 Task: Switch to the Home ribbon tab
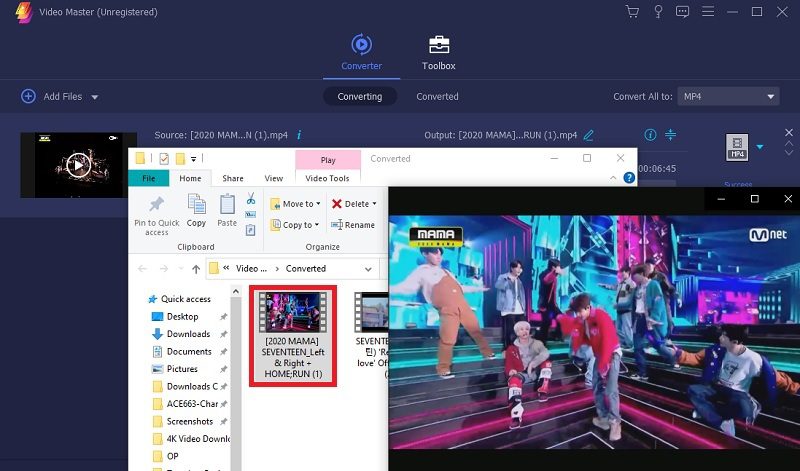[190, 178]
